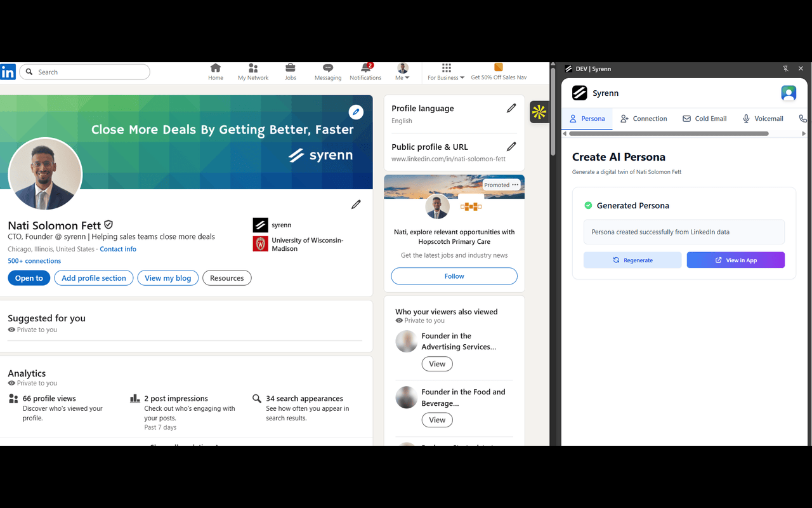View the Founder in Advertising Services profile

click(x=437, y=364)
